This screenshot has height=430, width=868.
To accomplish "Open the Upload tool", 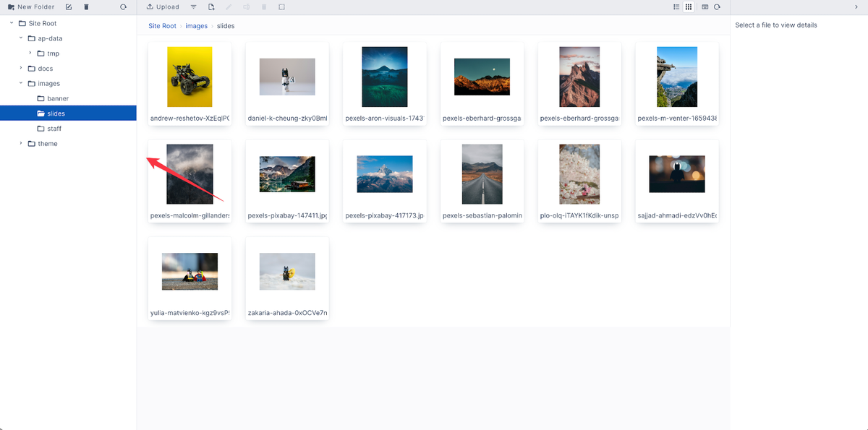I will pyautogui.click(x=161, y=7).
